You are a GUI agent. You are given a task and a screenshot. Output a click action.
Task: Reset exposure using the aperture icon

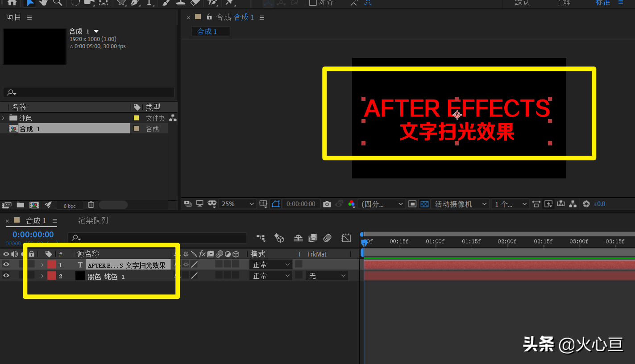point(586,204)
